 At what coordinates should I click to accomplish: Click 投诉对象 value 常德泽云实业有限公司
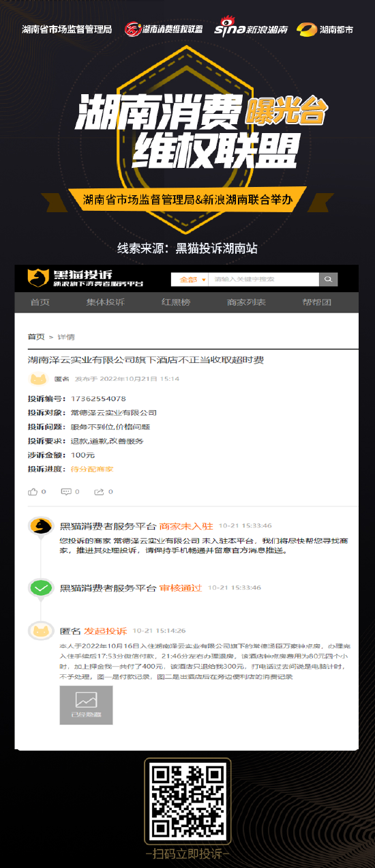(x=114, y=413)
